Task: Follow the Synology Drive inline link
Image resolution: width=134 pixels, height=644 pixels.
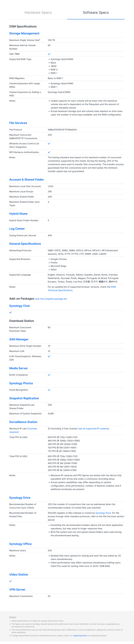Action: [x=103, y=513]
